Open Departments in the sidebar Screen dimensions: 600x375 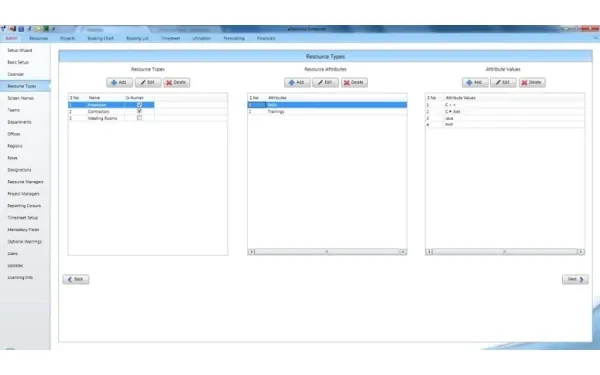tap(20, 122)
